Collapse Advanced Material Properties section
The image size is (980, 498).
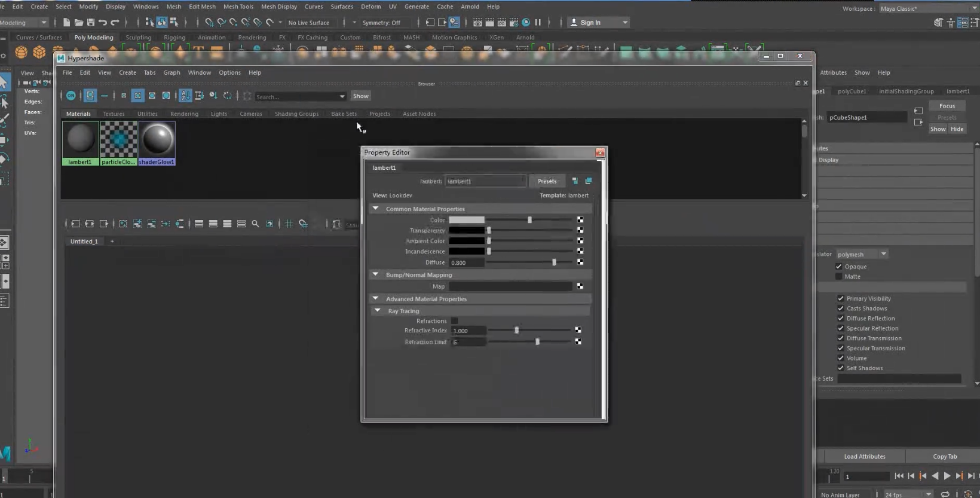tap(375, 298)
